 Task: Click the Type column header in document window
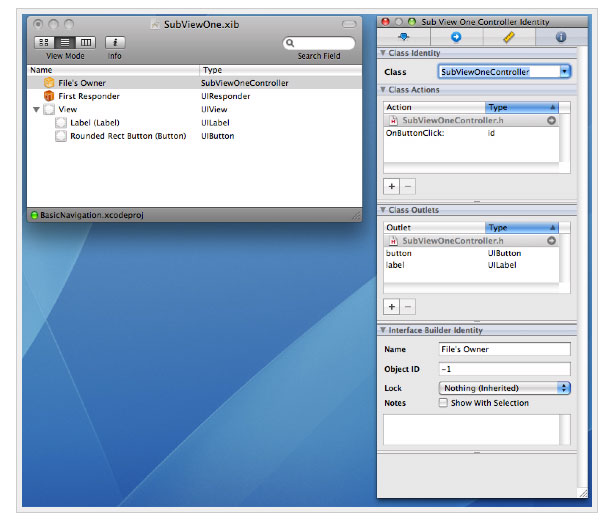(281, 70)
